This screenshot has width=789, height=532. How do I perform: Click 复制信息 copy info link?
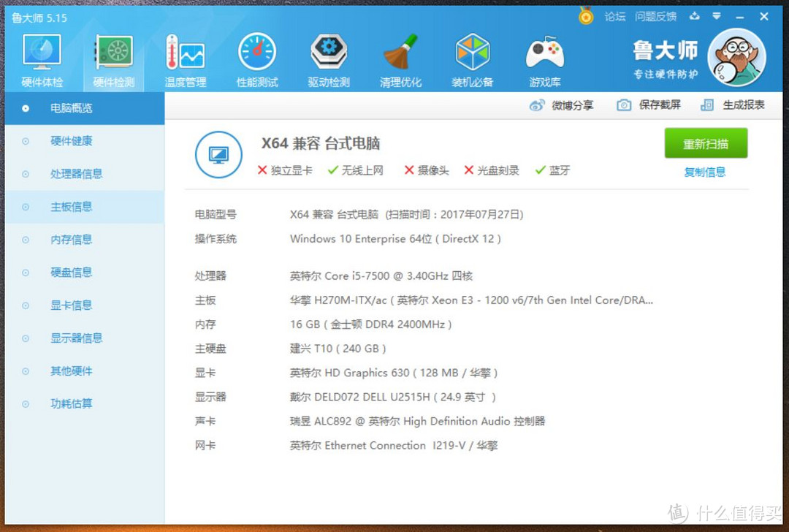tap(704, 172)
